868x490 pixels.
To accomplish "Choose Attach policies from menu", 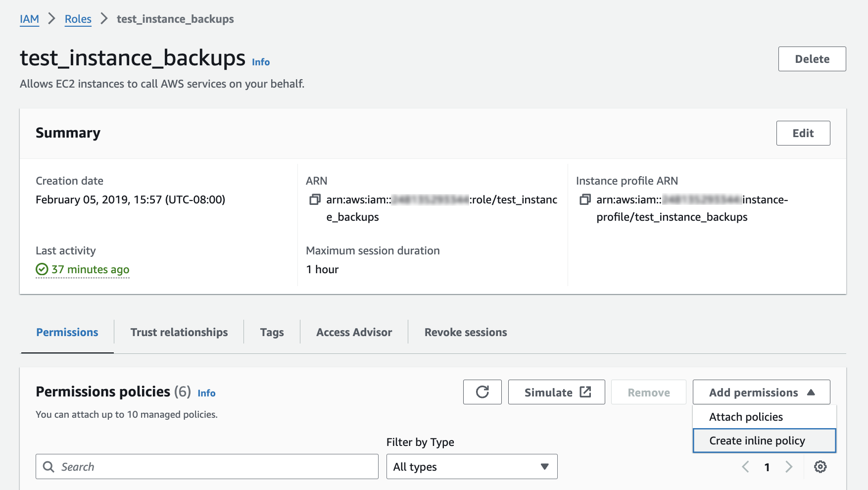I will [765, 417].
